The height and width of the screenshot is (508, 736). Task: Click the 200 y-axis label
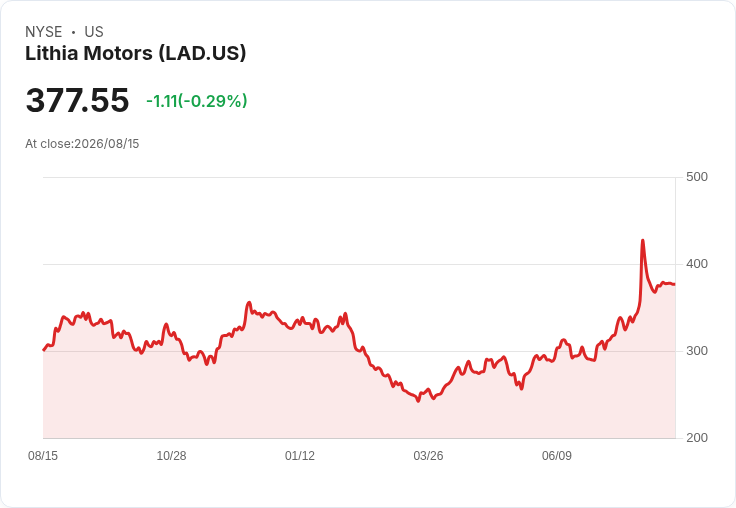(x=697, y=438)
